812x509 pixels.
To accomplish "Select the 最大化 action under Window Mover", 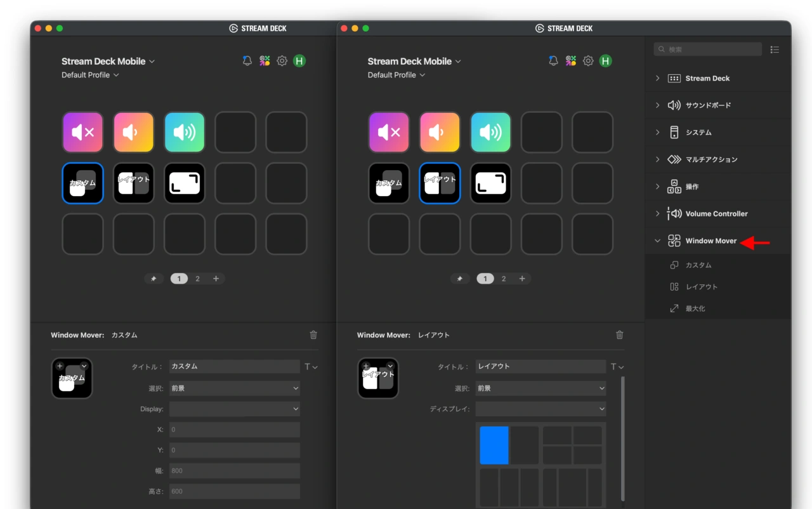I will pos(695,308).
